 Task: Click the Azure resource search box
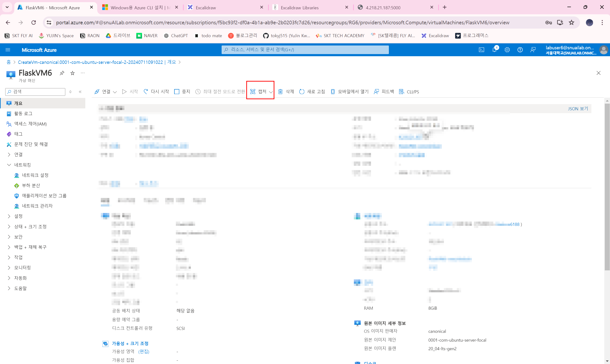305,50
